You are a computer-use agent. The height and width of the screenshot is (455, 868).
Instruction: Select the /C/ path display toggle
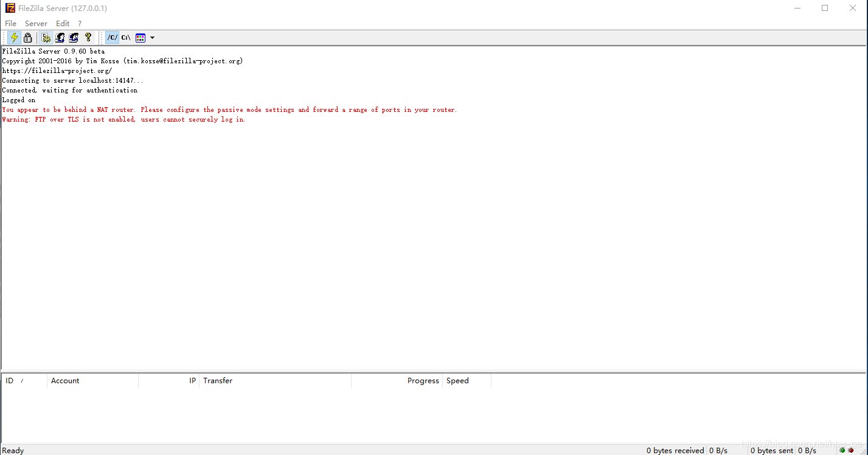(x=113, y=38)
